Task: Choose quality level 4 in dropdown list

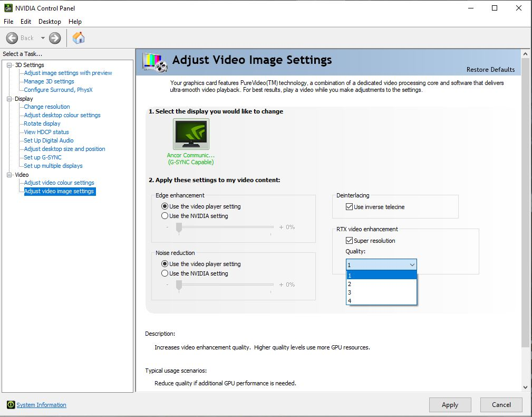Action: pyautogui.click(x=350, y=301)
